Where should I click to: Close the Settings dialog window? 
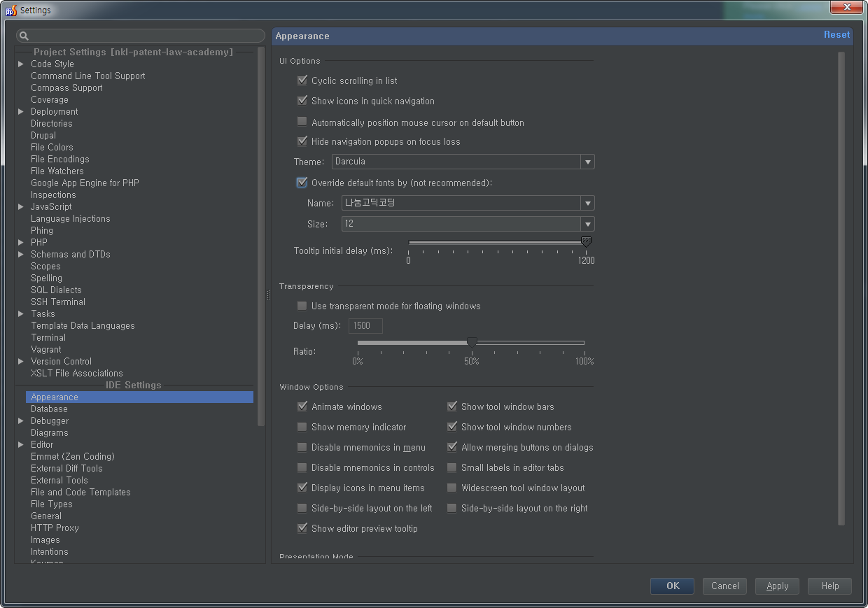tap(847, 8)
